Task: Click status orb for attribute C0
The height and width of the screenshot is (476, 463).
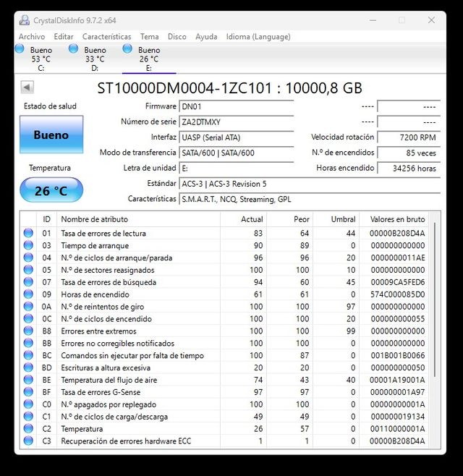Action: [28, 404]
